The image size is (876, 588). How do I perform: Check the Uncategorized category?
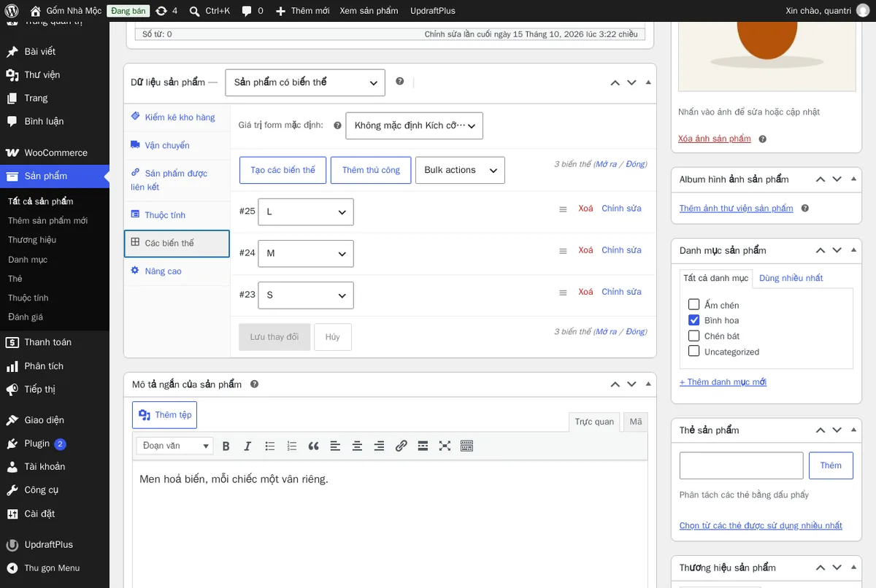click(x=694, y=351)
